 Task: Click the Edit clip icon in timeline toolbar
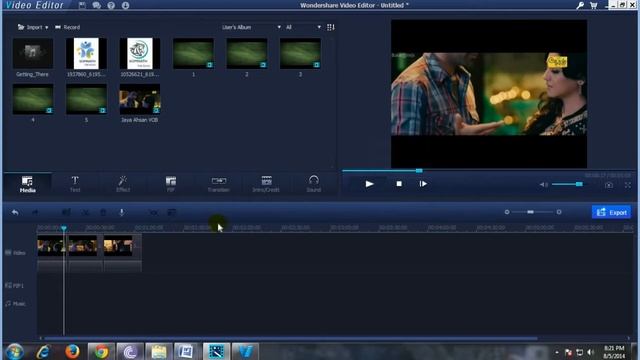[66, 213]
